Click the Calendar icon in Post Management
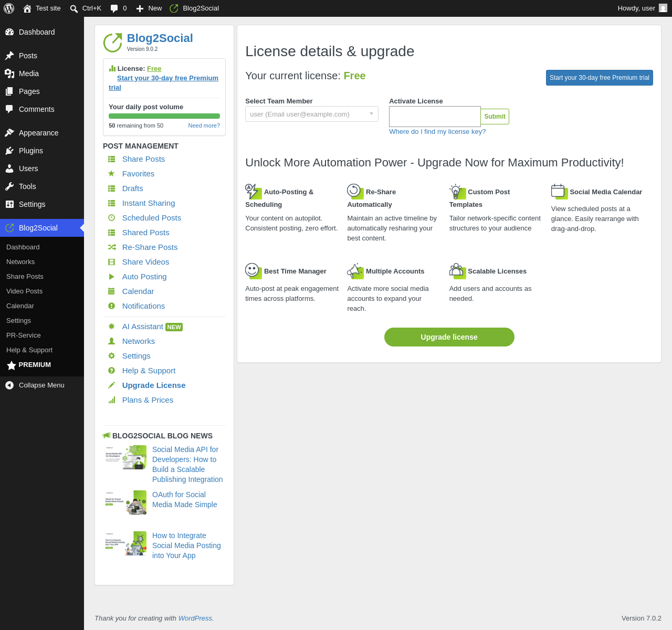Image resolution: width=672 pixels, height=630 pixels. coord(111,291)
